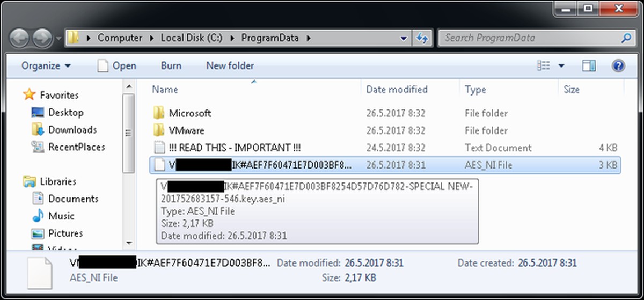Click the Back navigation arrow button
Viewport: 644px width, 300px height.
coord(20,38)
